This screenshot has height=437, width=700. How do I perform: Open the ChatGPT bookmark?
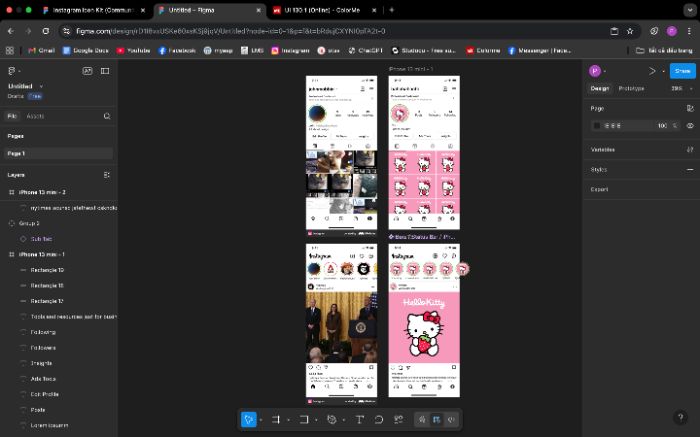tap(366, 51)
